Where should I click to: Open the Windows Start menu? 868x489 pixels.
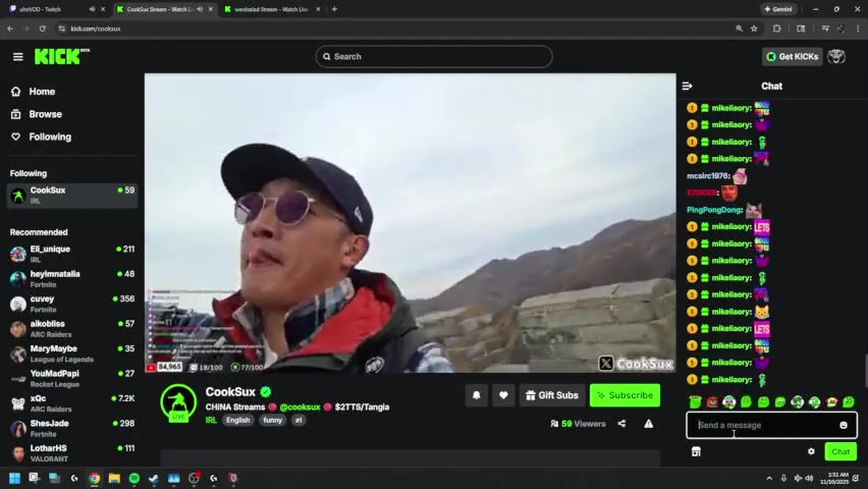click(14, 478)
